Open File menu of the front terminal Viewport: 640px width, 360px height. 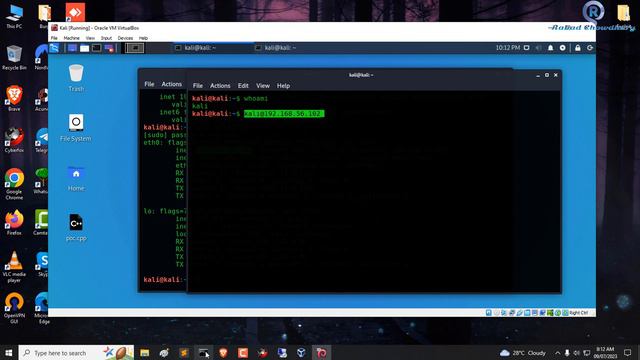(x=198, y=86)
